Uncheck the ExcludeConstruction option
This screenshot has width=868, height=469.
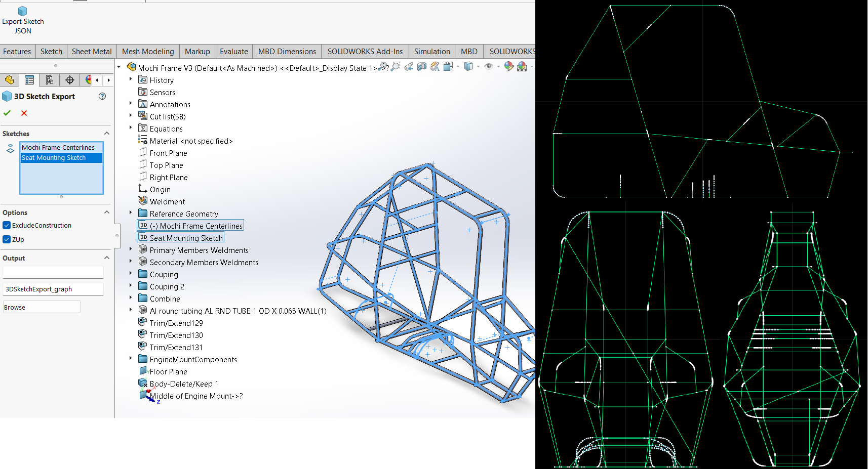pyautogui.click(x=6, y=225)
